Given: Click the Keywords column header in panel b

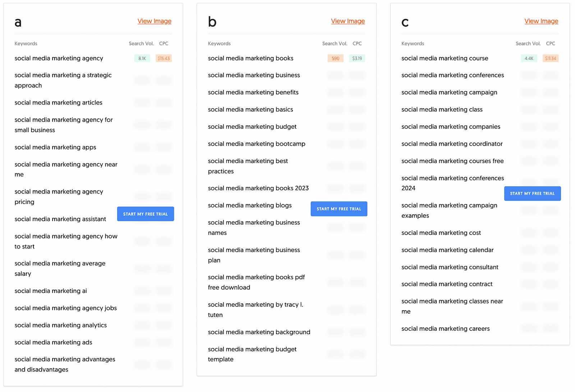Looking at the screenshot, I should 219,43.
